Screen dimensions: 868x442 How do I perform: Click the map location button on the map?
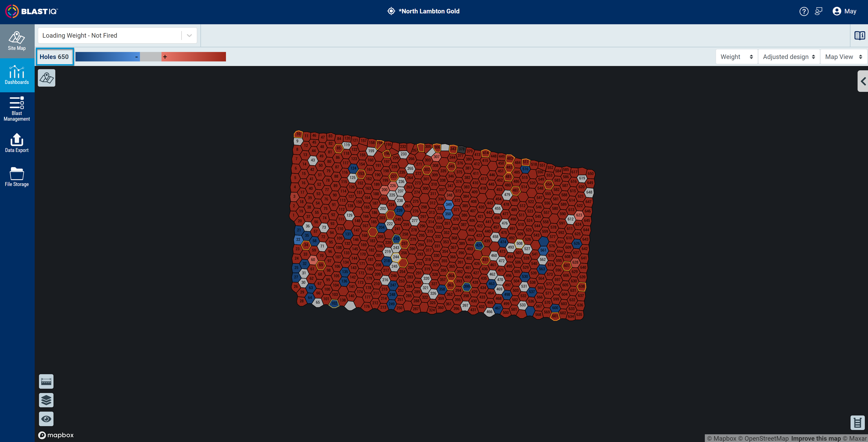coord(46,78)
